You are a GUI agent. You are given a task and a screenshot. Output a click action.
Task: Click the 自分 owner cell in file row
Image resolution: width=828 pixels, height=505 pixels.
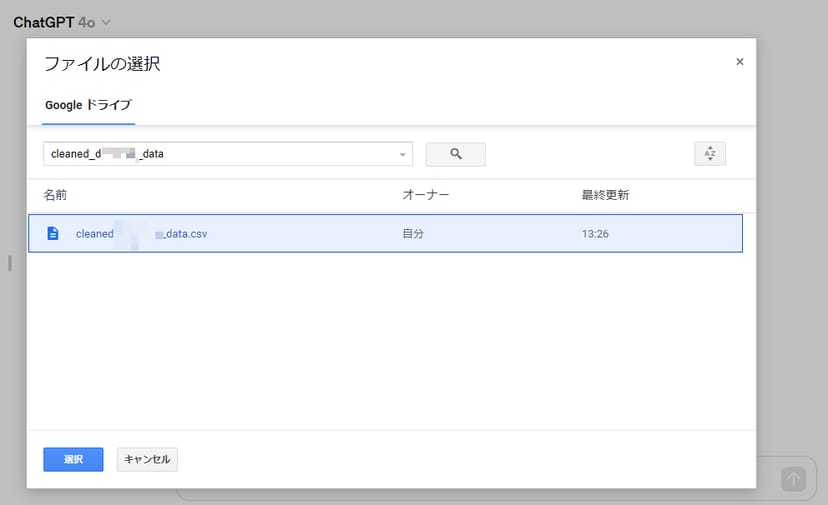413,234
